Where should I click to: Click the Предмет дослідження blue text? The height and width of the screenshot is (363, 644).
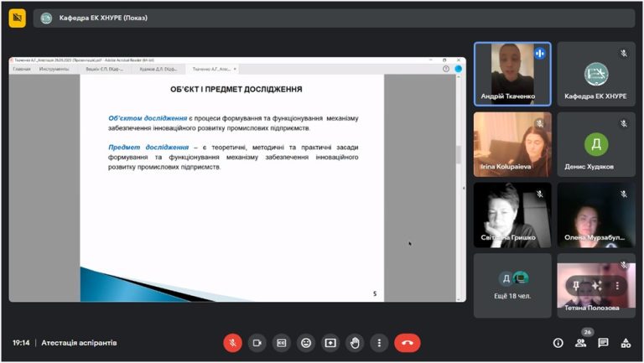pyautogui.click(x=148, y=147)
